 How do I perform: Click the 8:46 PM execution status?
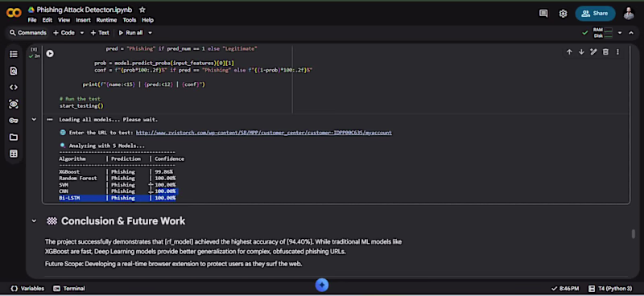565,289
